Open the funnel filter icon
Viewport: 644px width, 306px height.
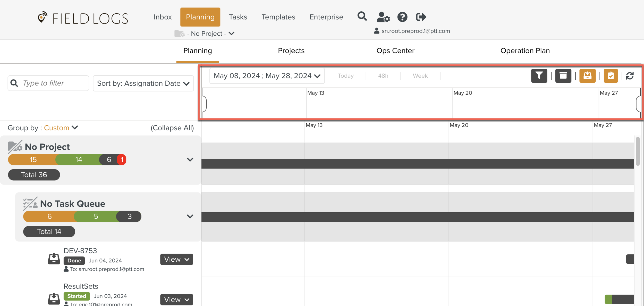pos(539,76)
